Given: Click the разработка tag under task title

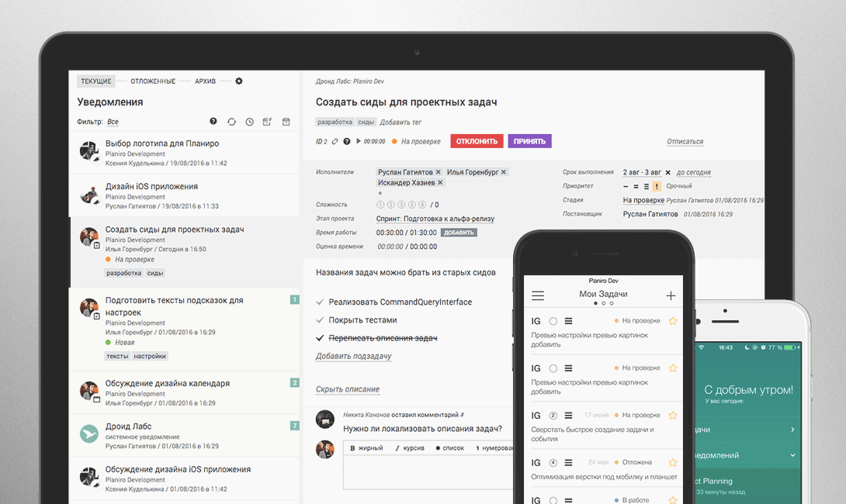Looking at the screenshot, I should point(335,123).
